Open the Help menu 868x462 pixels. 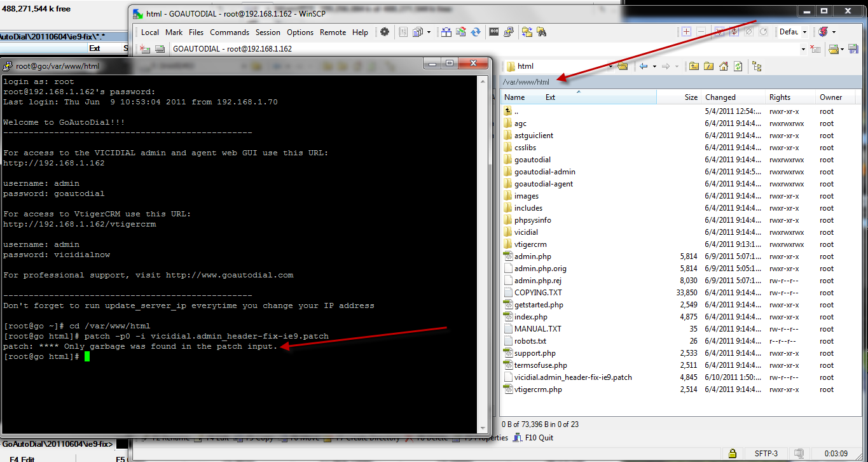click(360, 32)
